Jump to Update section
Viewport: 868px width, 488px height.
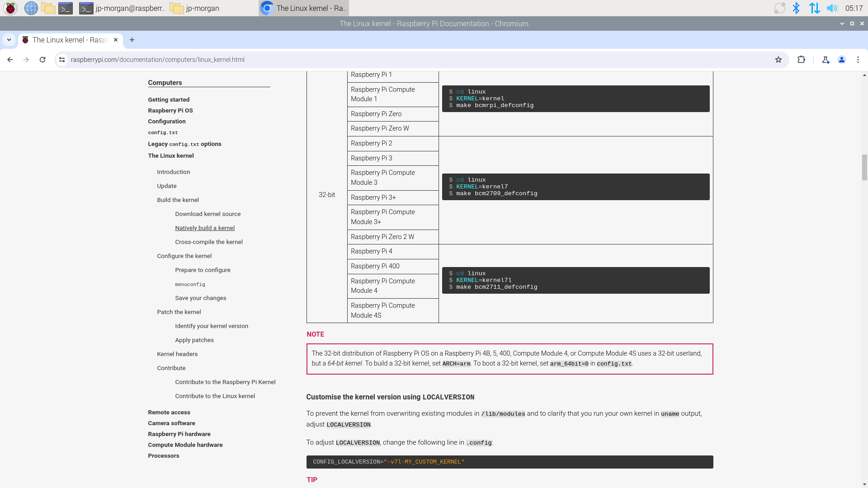[167, 186]
